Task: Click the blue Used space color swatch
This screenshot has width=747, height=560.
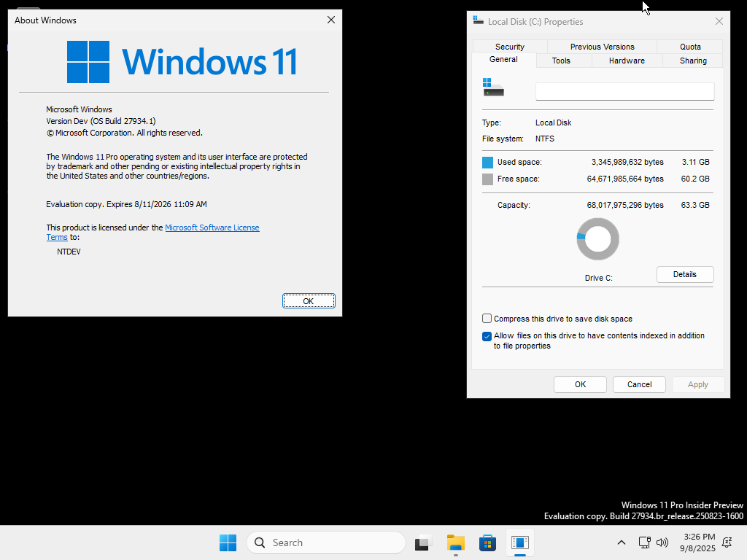Action: coord(488,163)
